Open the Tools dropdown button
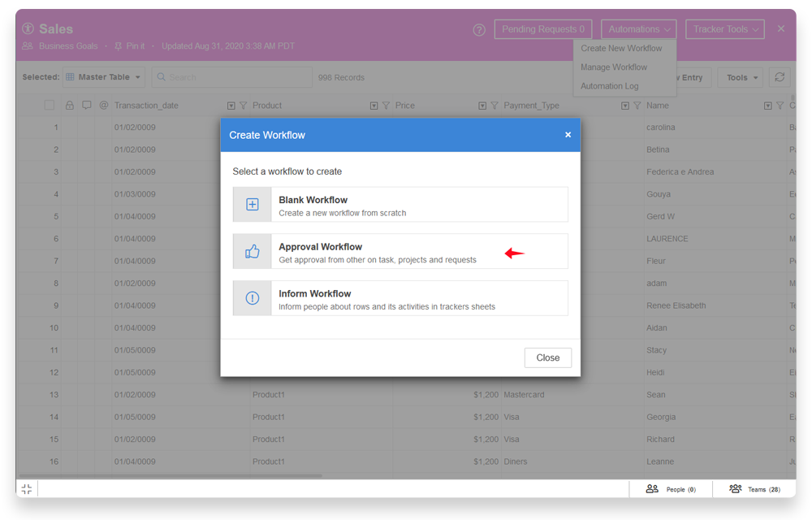Screen dimensions: 812x520 (x=741, y=77)
